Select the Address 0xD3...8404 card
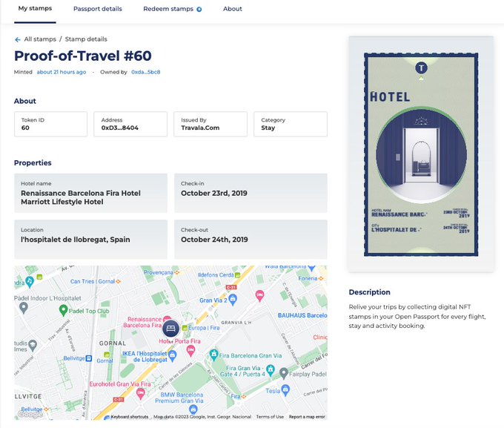This screenshot has width=504, height=428. (130, 124)
